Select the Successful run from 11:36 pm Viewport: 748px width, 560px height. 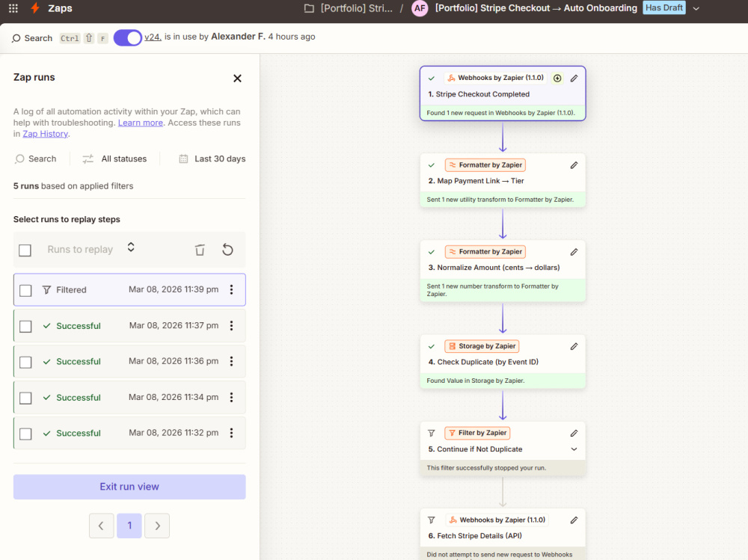coord(129,361)
